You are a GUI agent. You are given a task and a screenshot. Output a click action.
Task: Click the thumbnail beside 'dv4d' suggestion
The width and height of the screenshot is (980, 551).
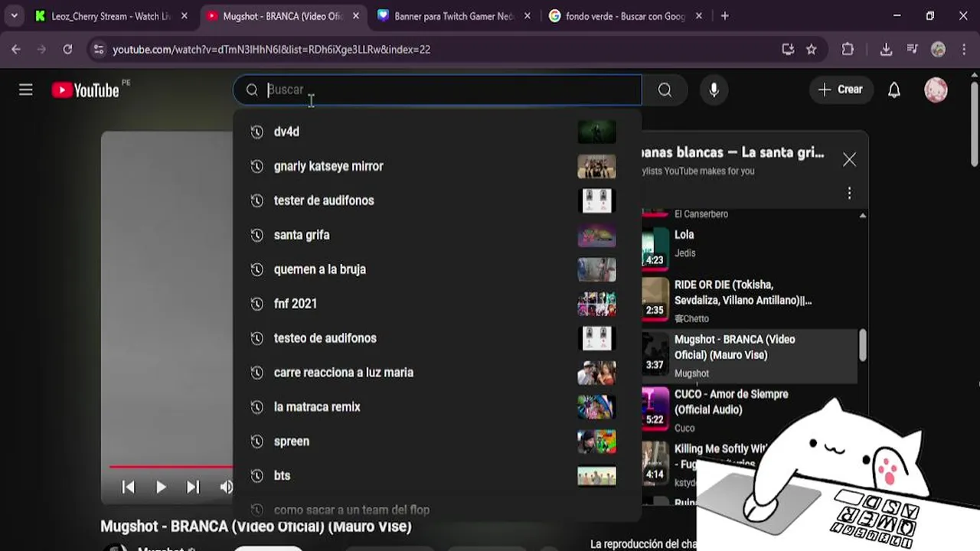[596, 132]
